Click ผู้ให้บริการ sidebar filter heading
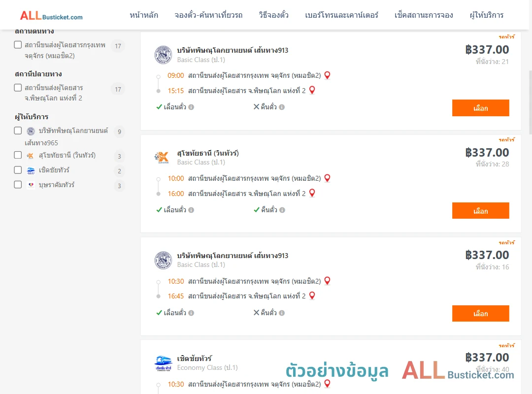Viewport: 532px width, 394px height. coord(32,117)
